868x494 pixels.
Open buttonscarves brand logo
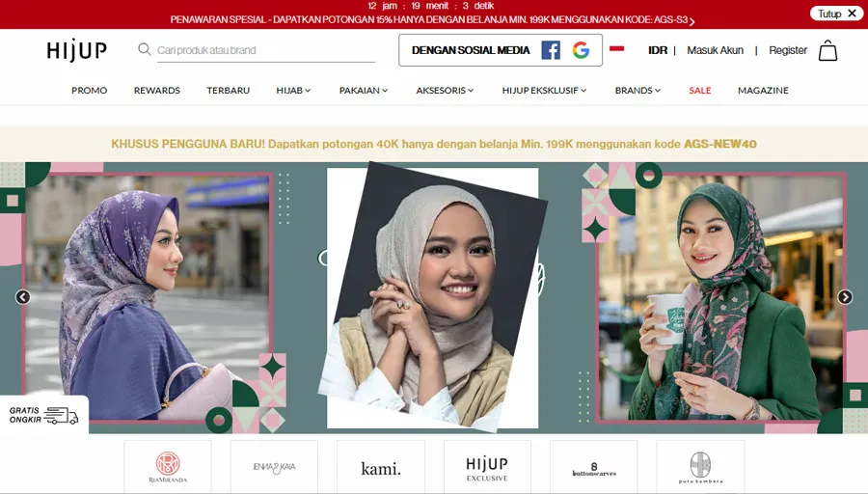(594, 466)
